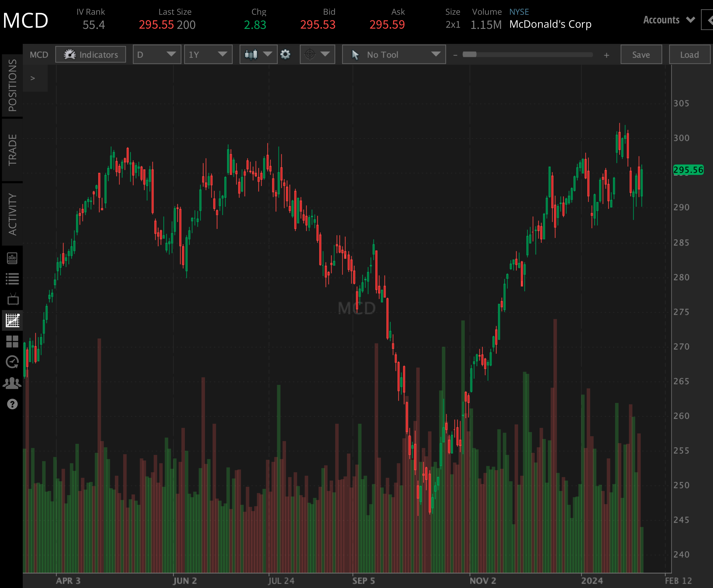Image resolution: width=713 pixels, height=588 pixels.
Task: Open the 1Y range dropdown
Action: 208,54
